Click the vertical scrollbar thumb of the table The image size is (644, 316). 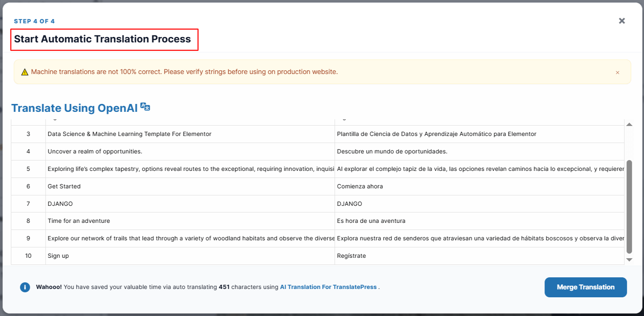629,206
